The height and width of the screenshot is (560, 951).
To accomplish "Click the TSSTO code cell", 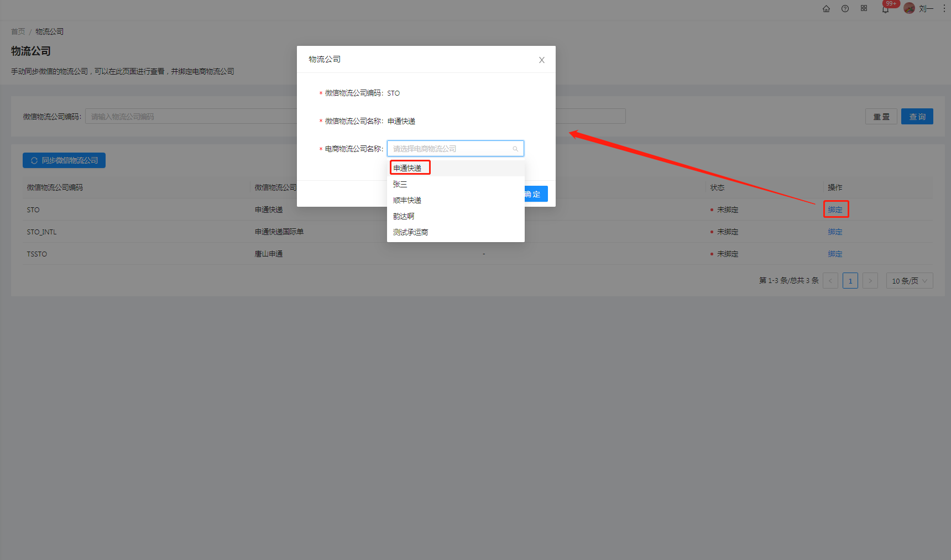I will 37,254.
